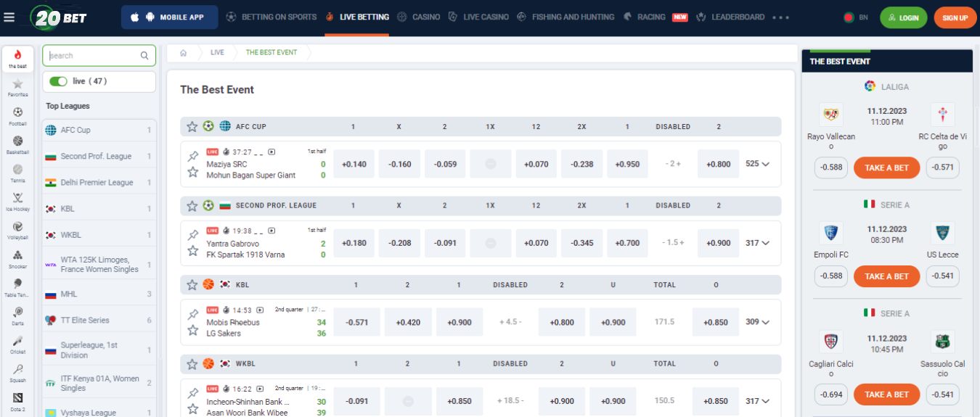Click the LIVE breadcrumb link
The width and height of the screenshot is (980, 417).
[217, 52]
